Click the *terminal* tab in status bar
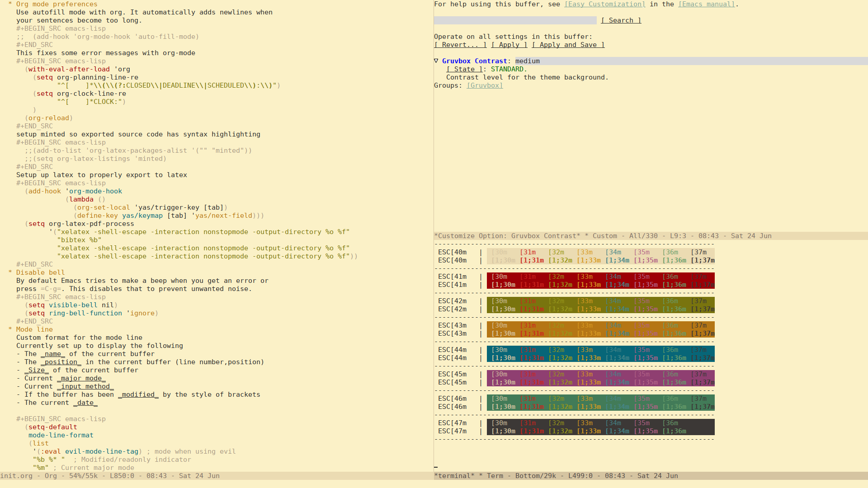Viewport: 868px width, 488px height. tap(455, 475)
